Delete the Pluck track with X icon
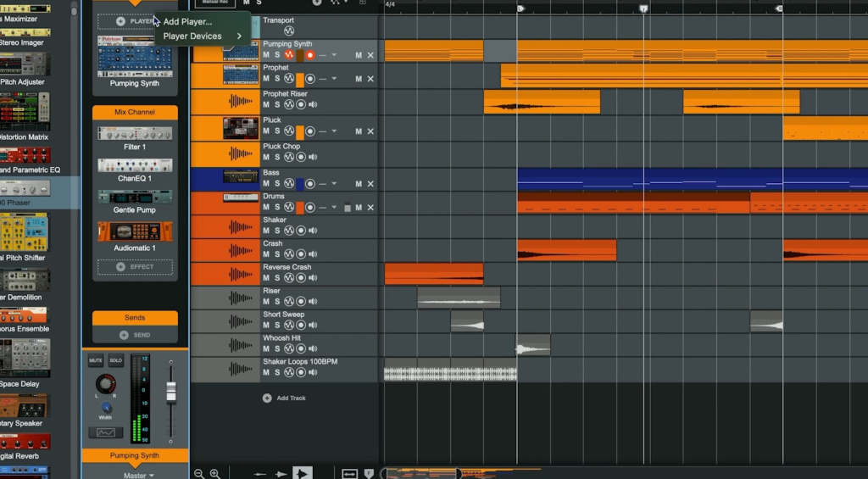 pos(370,131)
